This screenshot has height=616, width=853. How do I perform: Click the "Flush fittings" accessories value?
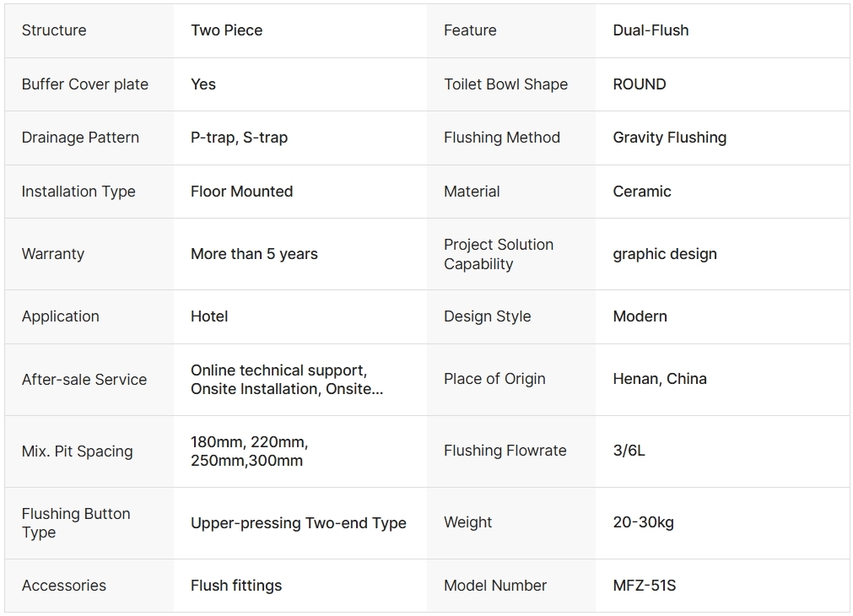coord(235,586)
